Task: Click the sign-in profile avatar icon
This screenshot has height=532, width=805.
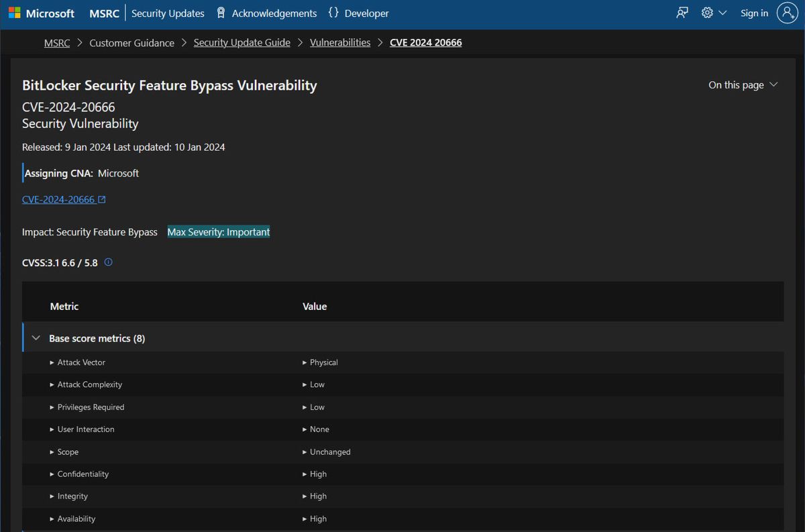Action: (787, 12)
